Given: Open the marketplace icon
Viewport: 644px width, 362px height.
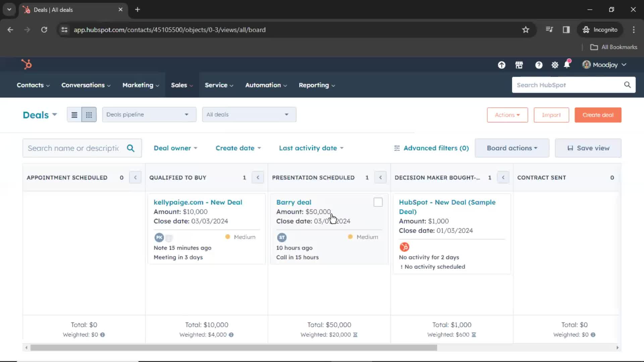Looking at the screenshot, I should pos(519,65).
